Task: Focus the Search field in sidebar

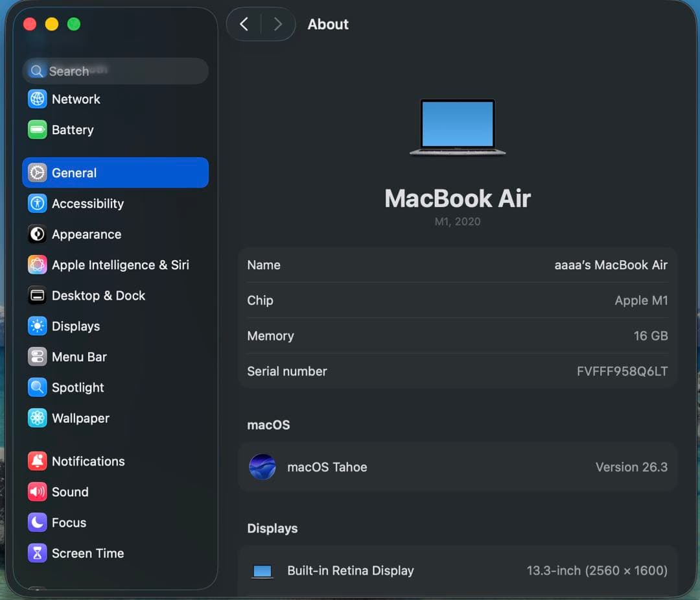Action: (x=115, y=71)
